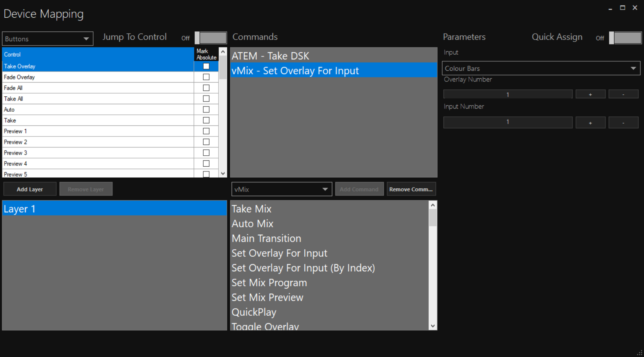
Task: Open the Colour Bars input dropdown
Action: pos(541,68)
